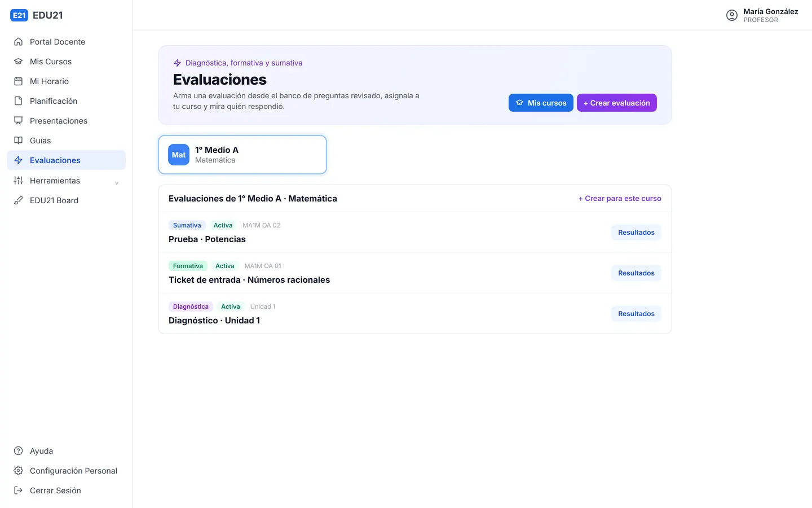
Task: Click the E21 logo badge
Action: tap(19, 15)
